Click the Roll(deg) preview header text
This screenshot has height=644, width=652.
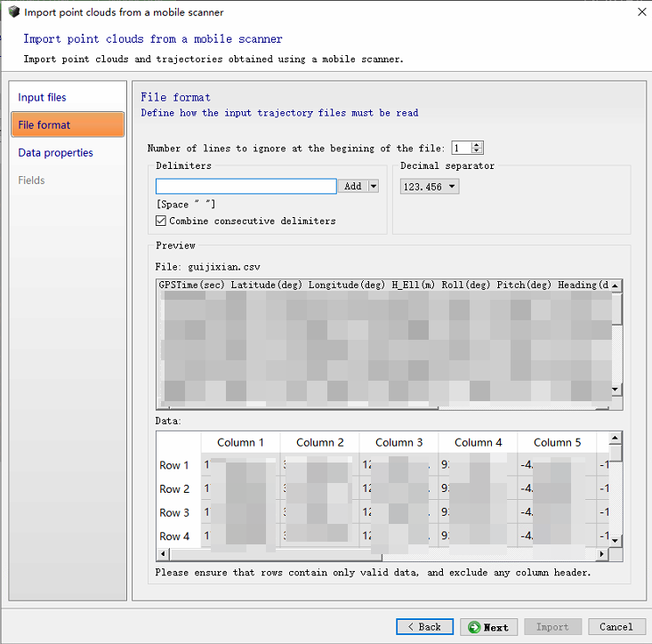tap(466, 285)
